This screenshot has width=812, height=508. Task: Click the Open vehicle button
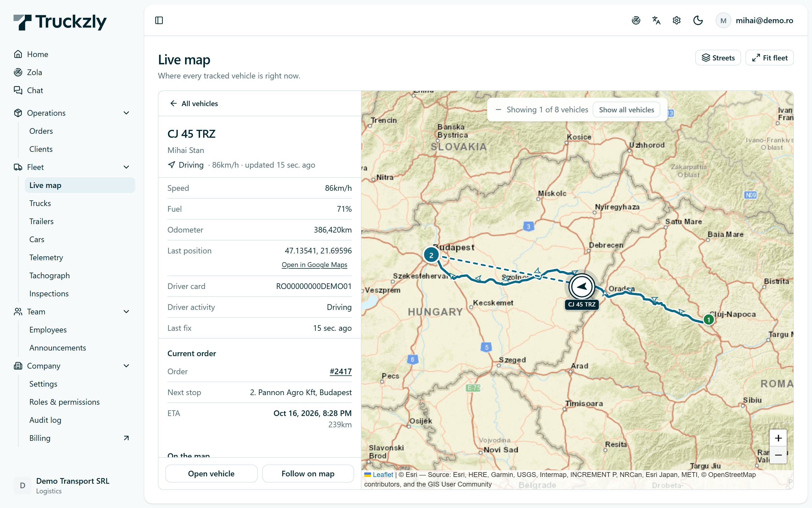211,474
